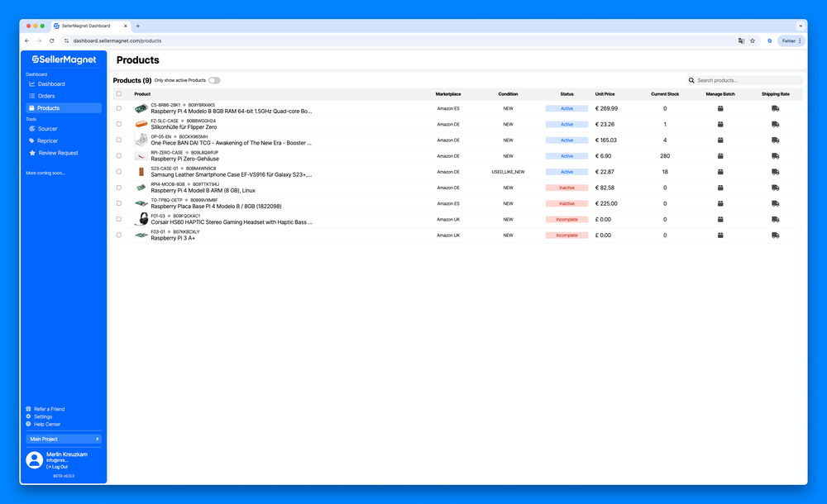Open the Fehler profile menu in Chrome
Viewport: 827px width, 504px height.
(791, 40)
